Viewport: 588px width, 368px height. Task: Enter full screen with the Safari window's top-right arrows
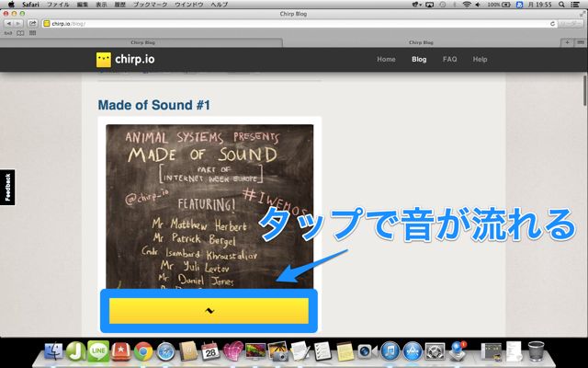[x=582, y=14]
